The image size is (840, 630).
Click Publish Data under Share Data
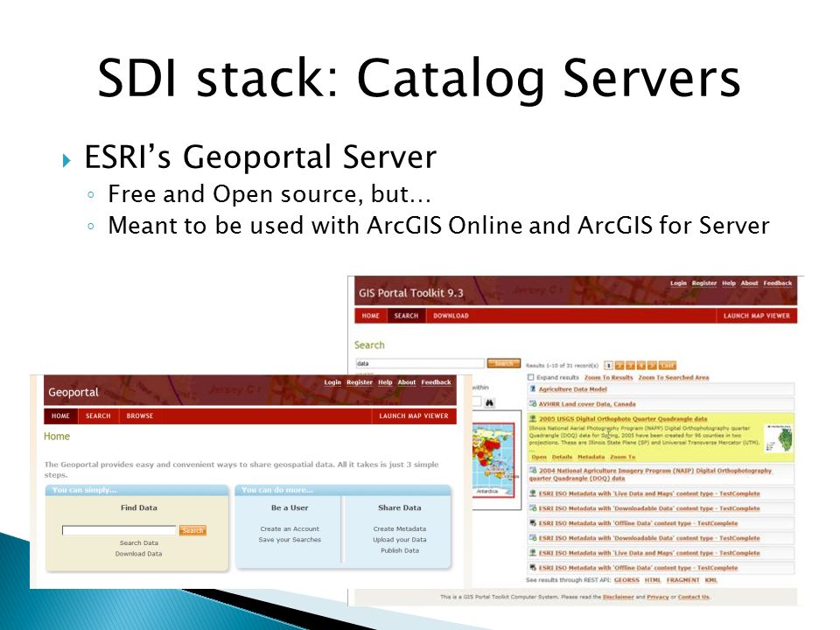point(400,550)
